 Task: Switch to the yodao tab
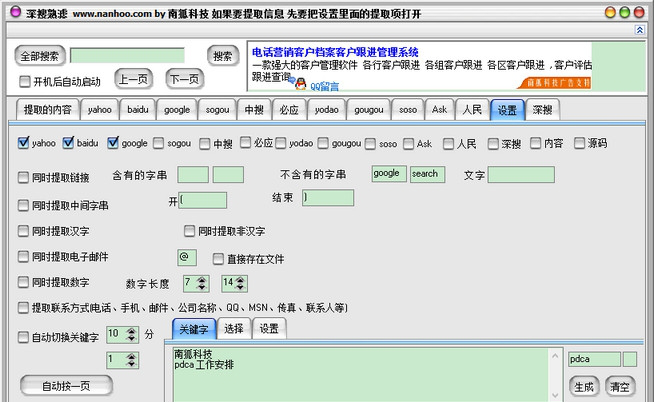click(x=327, y=110)
